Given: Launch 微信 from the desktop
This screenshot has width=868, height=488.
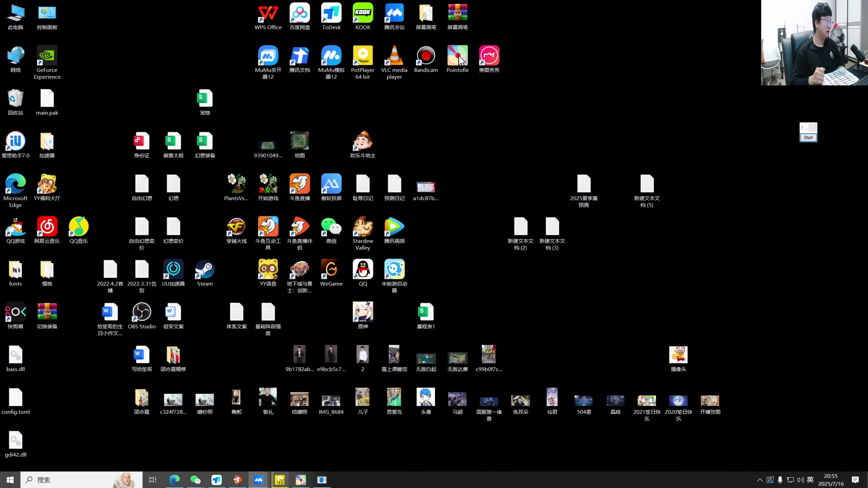Looking at the screenshot, I should pos(331,230).
